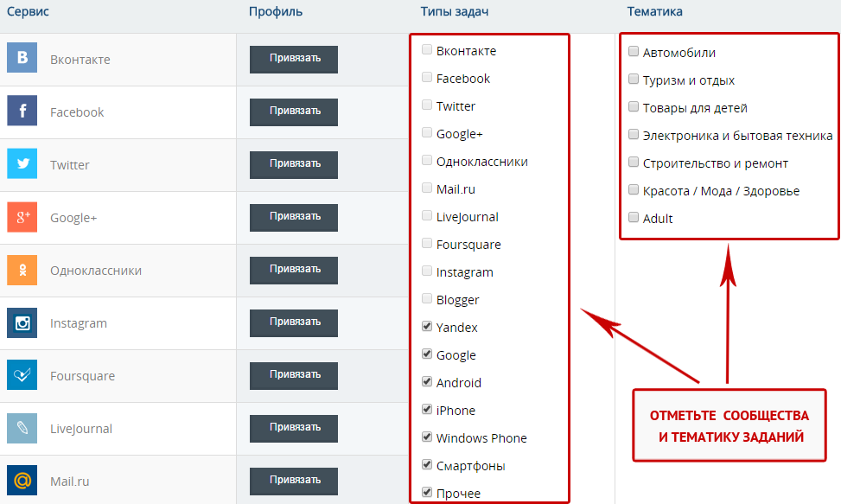Enable the Товары для детей checkbox

coord(634,106)
